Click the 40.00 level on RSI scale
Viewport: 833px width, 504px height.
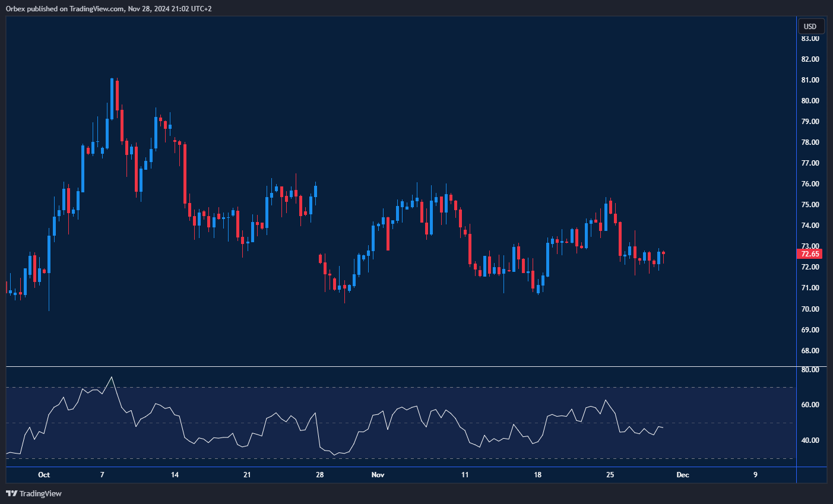tap(810, 440)
